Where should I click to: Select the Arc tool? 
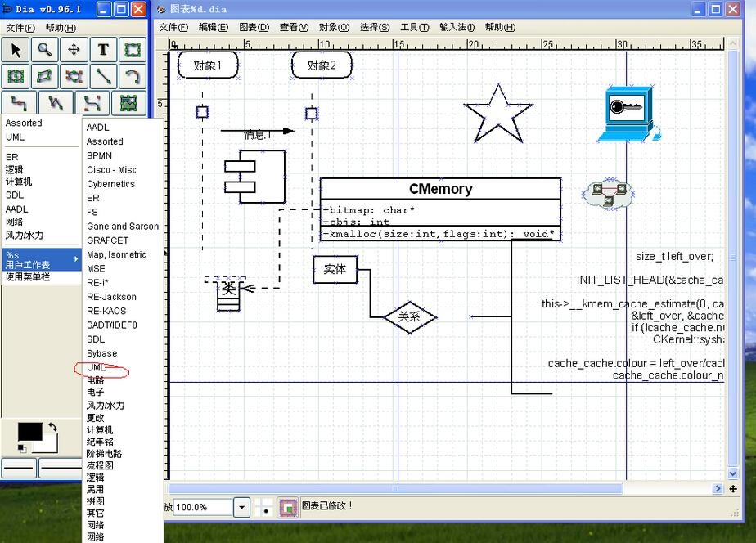pos(132,76)
